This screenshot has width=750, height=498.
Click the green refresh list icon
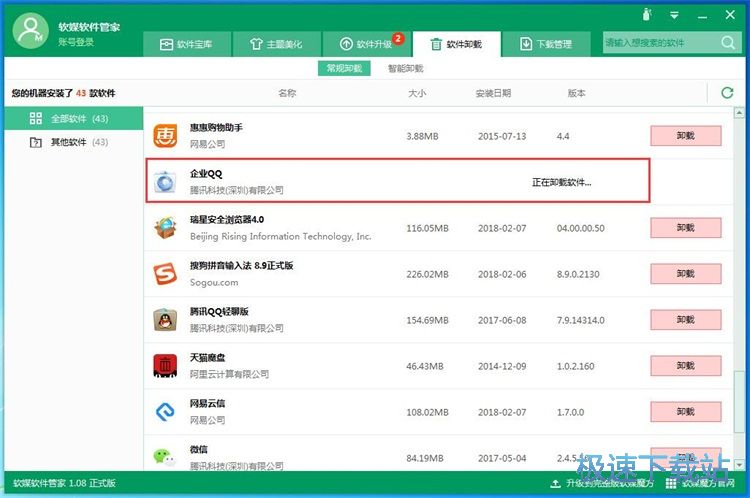[x=727, y=93]
